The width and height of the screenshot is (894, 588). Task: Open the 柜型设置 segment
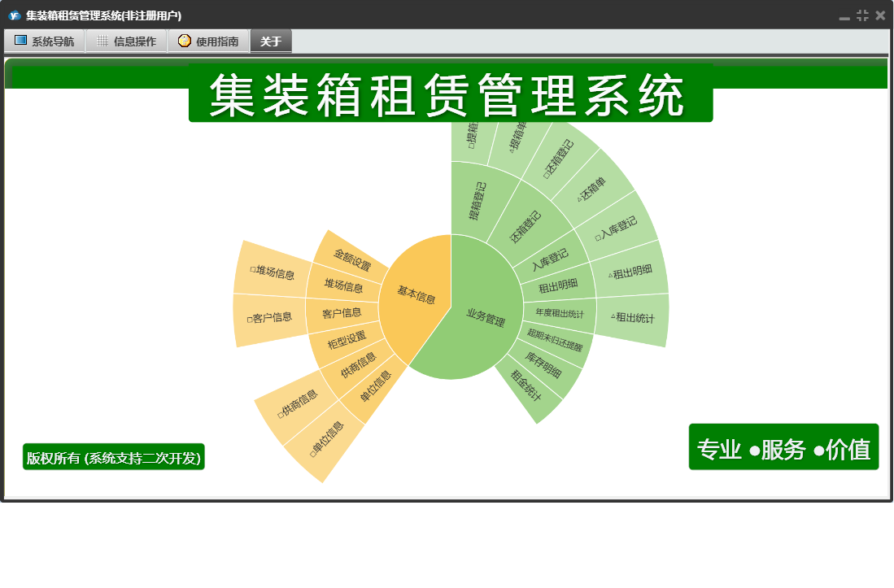click(x=347, y=340)
